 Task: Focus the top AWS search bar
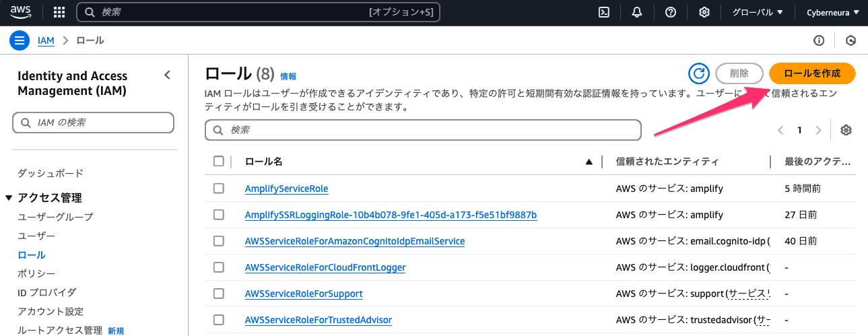click(x=258, y=12)
